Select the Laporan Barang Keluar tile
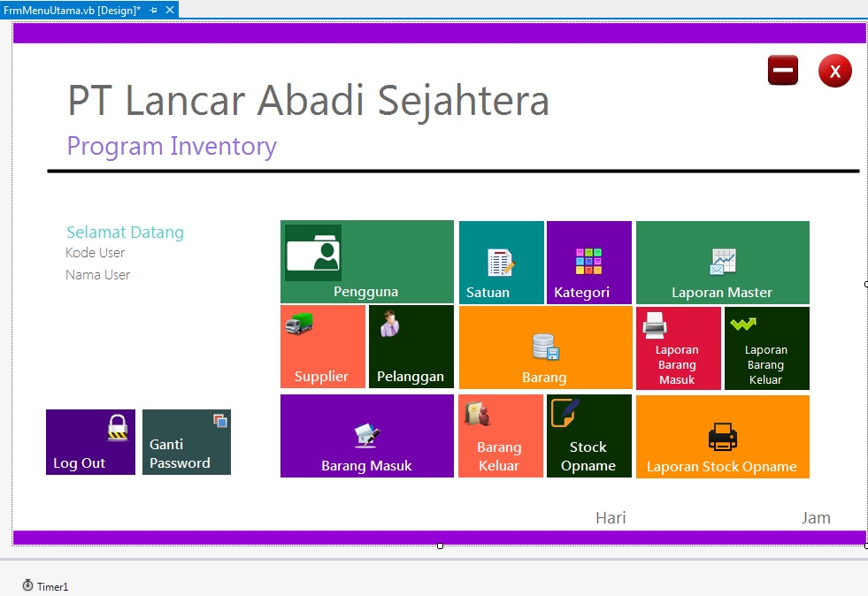Screen dimensions: 868x596 click(766, 347)
